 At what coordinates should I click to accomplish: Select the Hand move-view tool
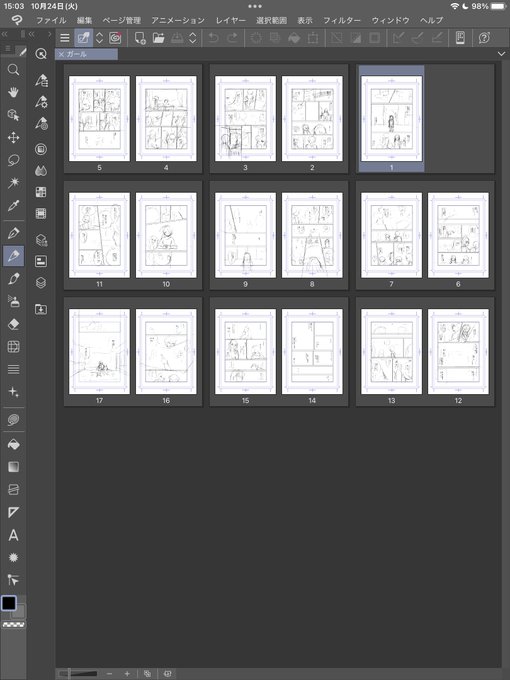(13, 92)
